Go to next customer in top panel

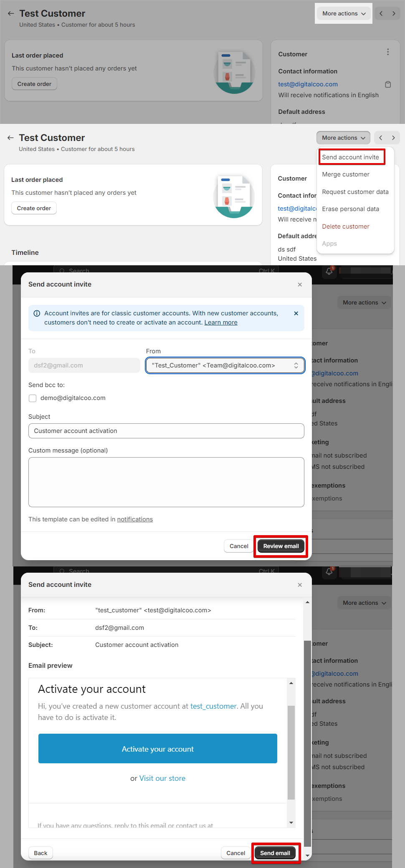tap(394, 13)
